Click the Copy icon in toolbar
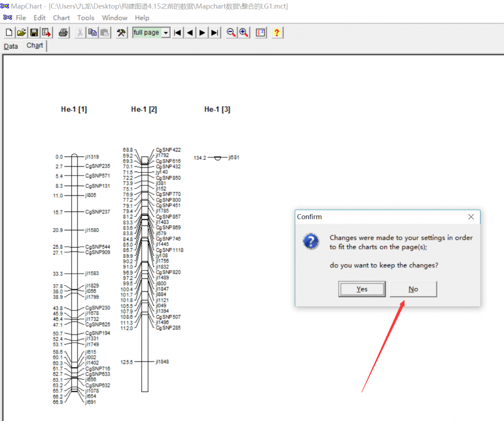The width and height of the screenshot is (504, 421). (x=92, y=33)
